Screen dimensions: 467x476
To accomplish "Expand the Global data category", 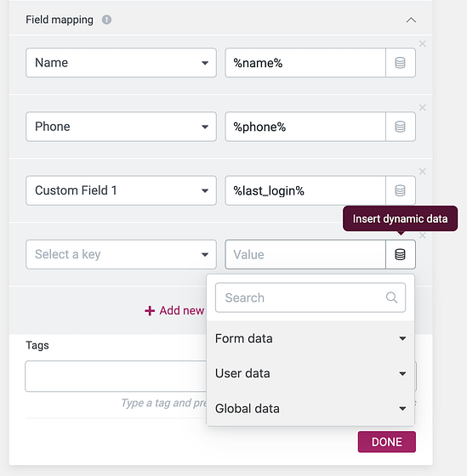I will tap(310, 408).
